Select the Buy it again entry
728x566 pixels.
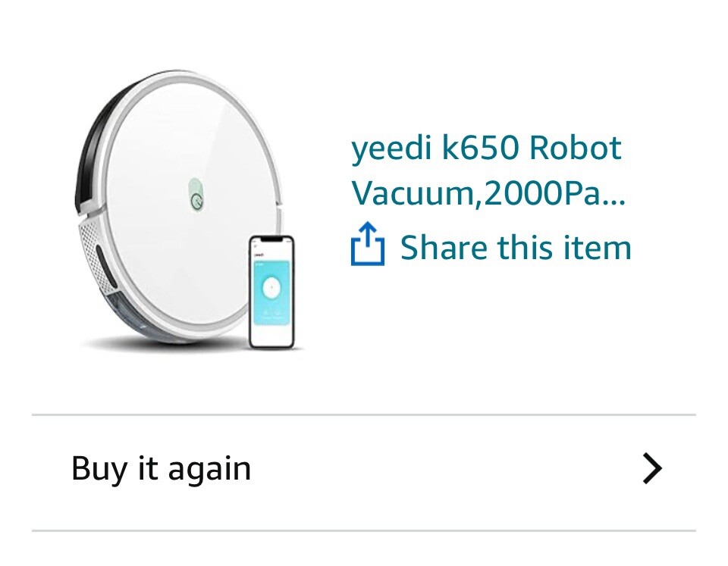(364, 467)
